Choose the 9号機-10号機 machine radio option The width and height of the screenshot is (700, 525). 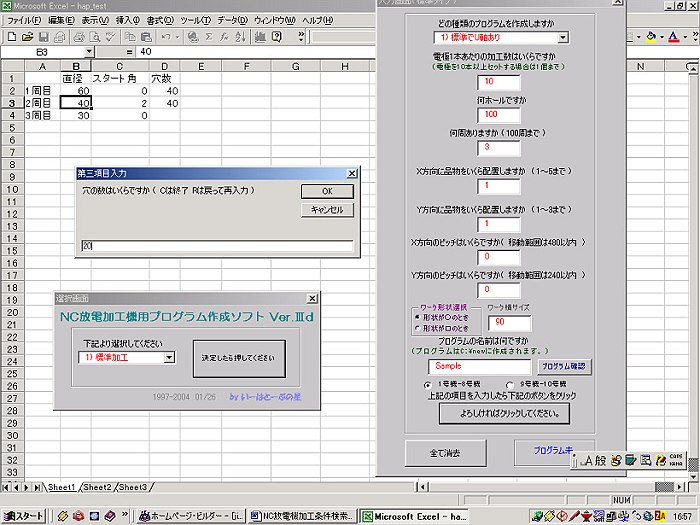click(512, 384)
